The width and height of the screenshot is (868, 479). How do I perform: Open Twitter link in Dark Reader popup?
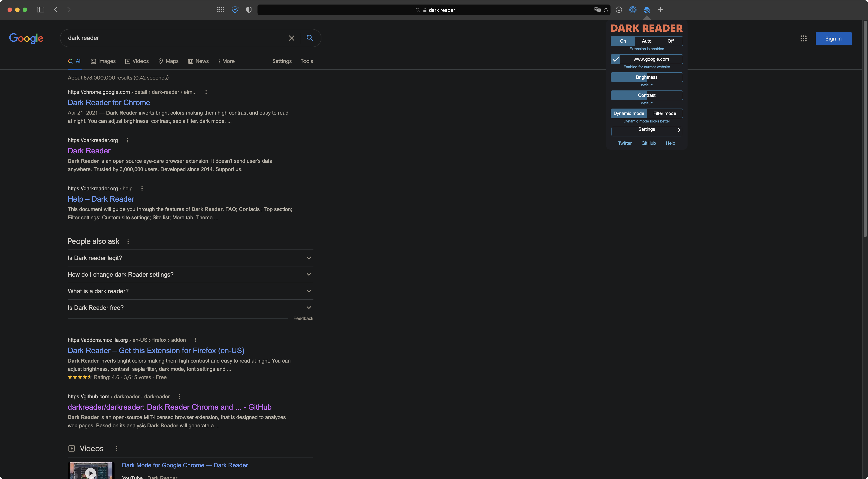[x=625, y=143]
